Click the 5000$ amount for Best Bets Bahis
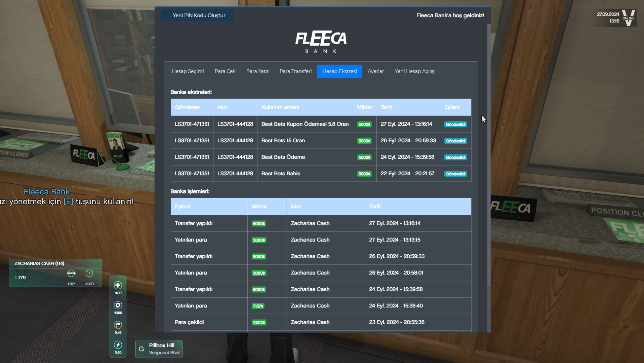The image size is (644, 363). tap(364, 174)
